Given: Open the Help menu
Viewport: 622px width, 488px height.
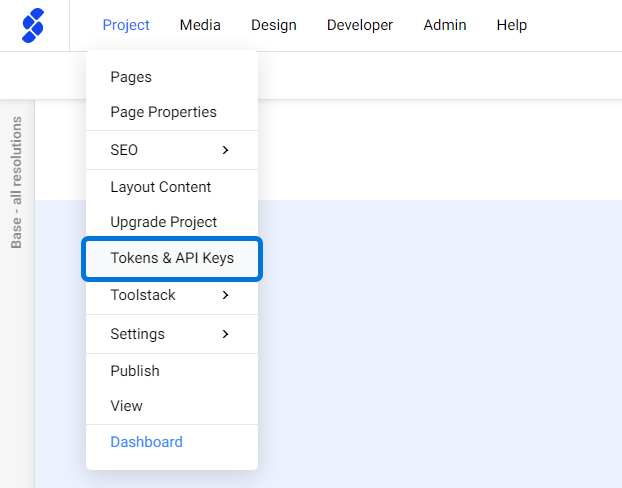Looking at the screenshot, I should (512, 25).
